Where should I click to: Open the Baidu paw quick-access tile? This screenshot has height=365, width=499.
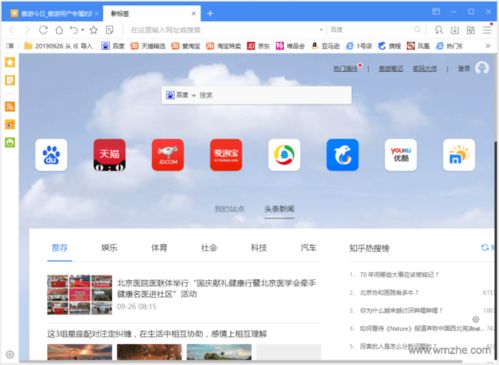[x=51, y=155]
